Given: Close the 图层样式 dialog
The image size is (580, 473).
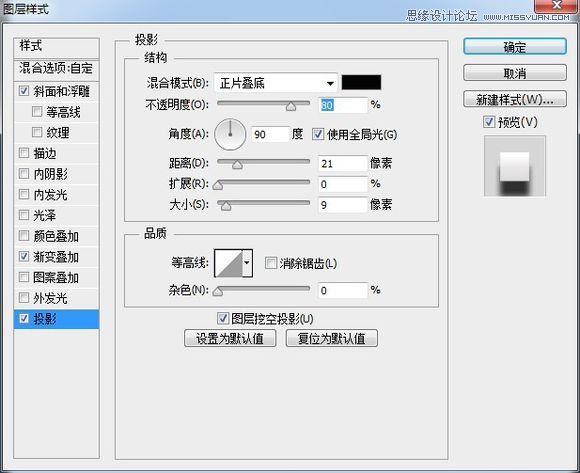Looking at the screenshot, I should pyautogui.click(x=557, y=6).
